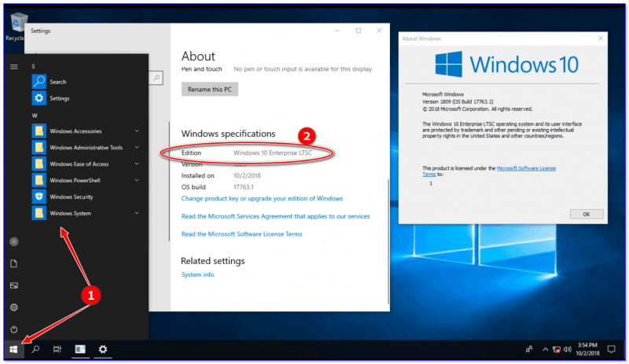Image resolution: width=629 pixels, height=364 pixels.
Task: Open System info link
Action: (198, 274)
